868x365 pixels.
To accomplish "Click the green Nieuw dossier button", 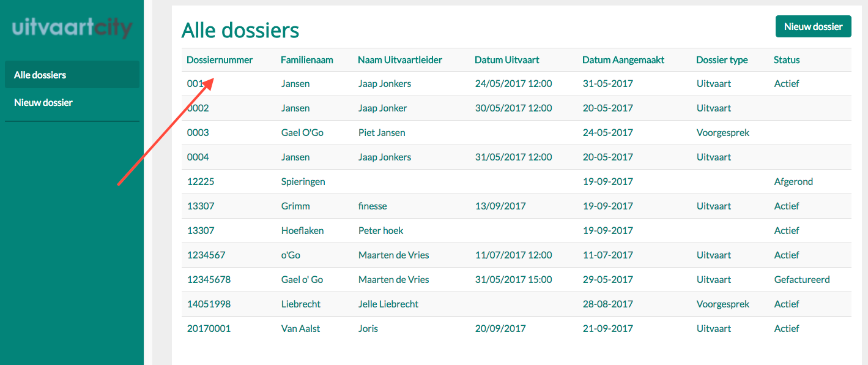I will 813,26.
